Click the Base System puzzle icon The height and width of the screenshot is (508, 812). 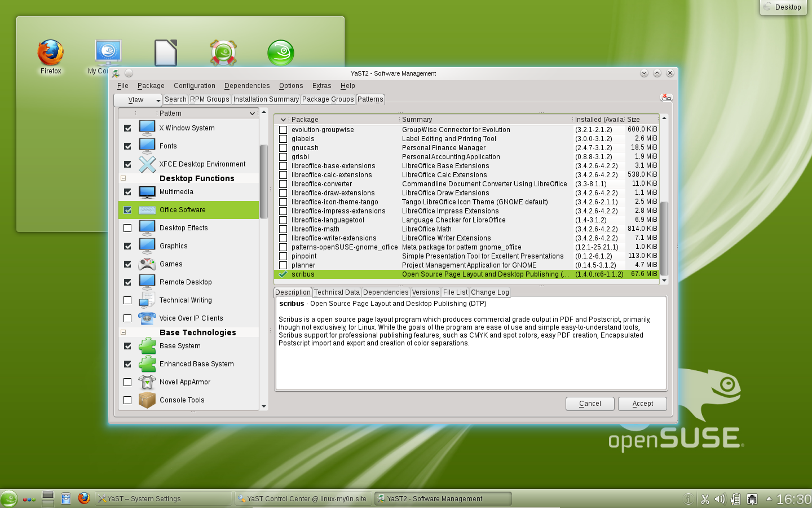[147, 346]
